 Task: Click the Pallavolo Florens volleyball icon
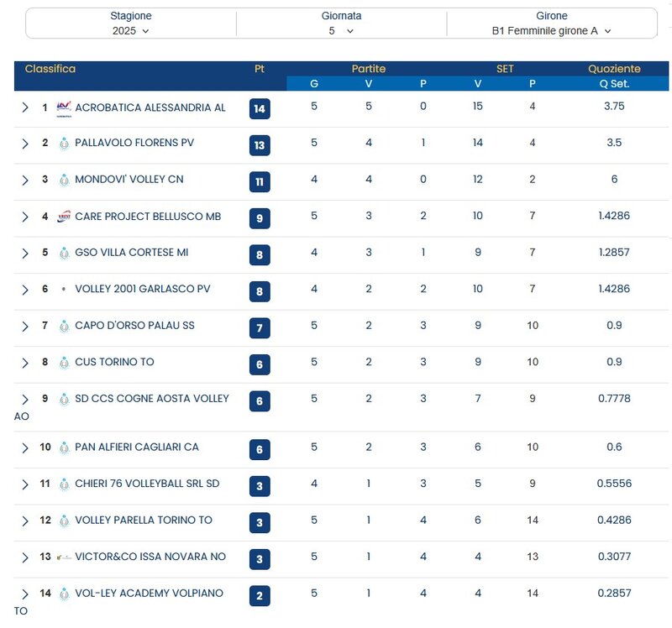tap(64, 144)
